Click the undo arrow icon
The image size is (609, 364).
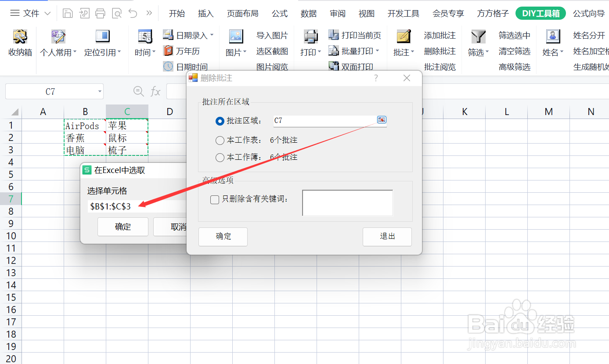(133, 13)
